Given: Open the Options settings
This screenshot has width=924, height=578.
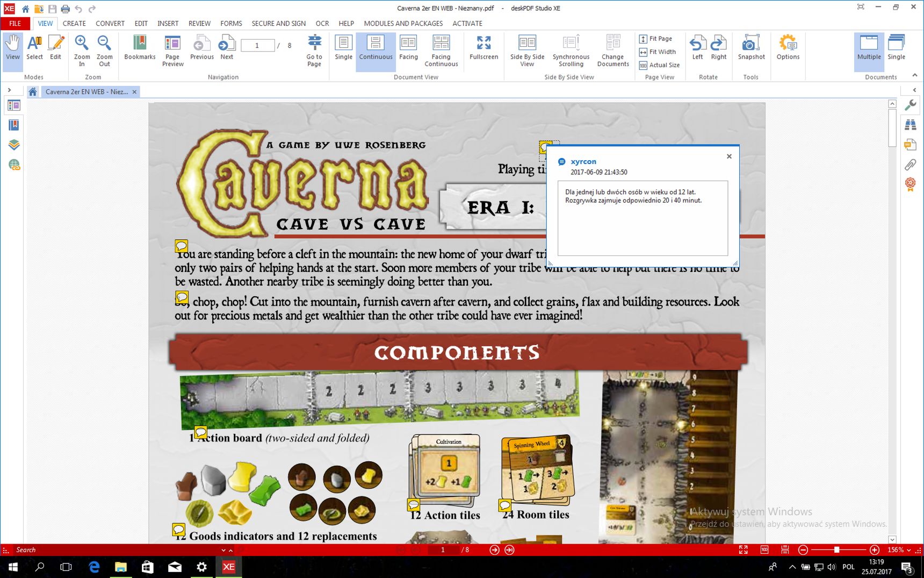Looking at the screenshot, I should pos(788,48).
